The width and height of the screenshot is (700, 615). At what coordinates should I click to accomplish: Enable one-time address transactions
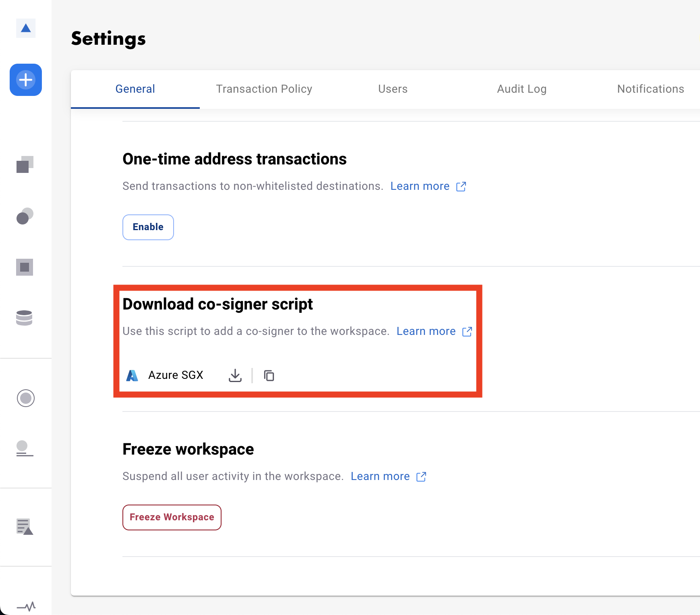(x=148, y=227)
